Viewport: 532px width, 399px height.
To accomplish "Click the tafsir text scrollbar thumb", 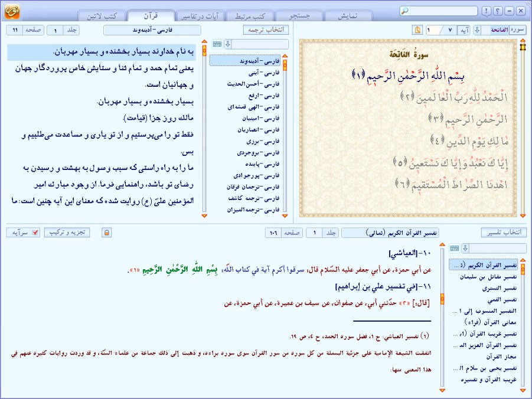I will point(442,299).
